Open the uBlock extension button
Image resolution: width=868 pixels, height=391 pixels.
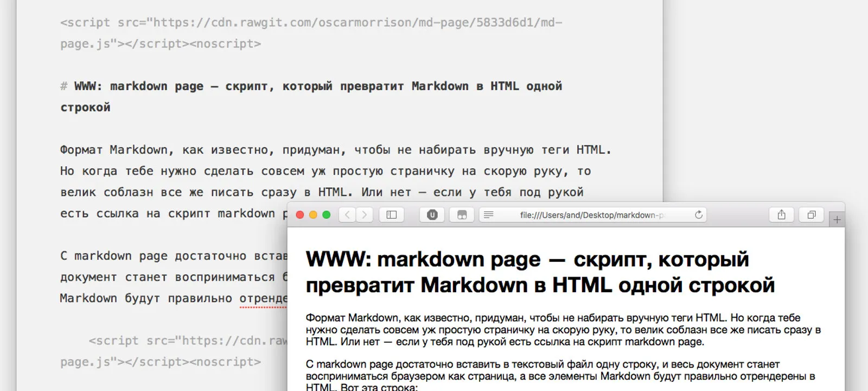[432, 215]
